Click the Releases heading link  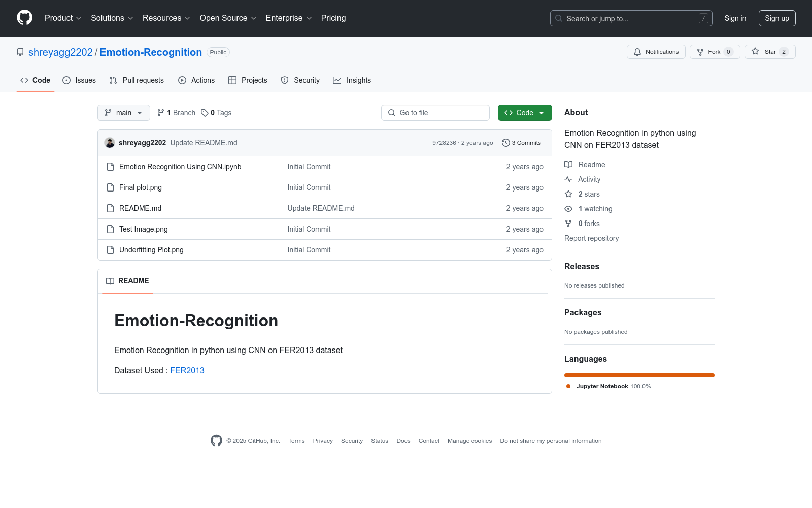tap(582, 267)
